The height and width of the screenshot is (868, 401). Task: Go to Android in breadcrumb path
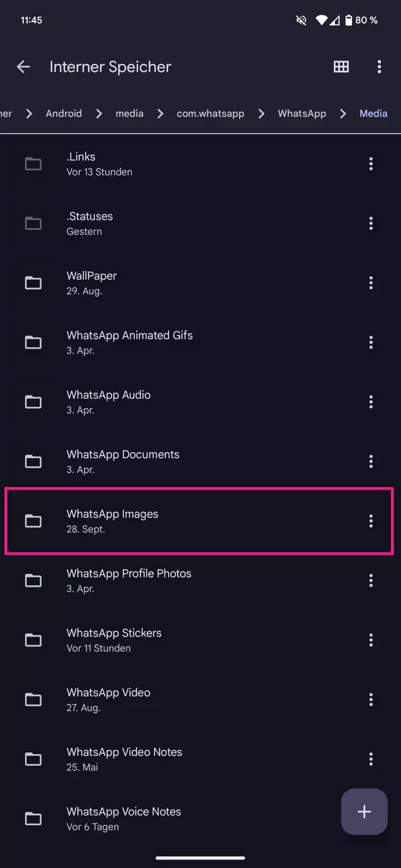63,113
